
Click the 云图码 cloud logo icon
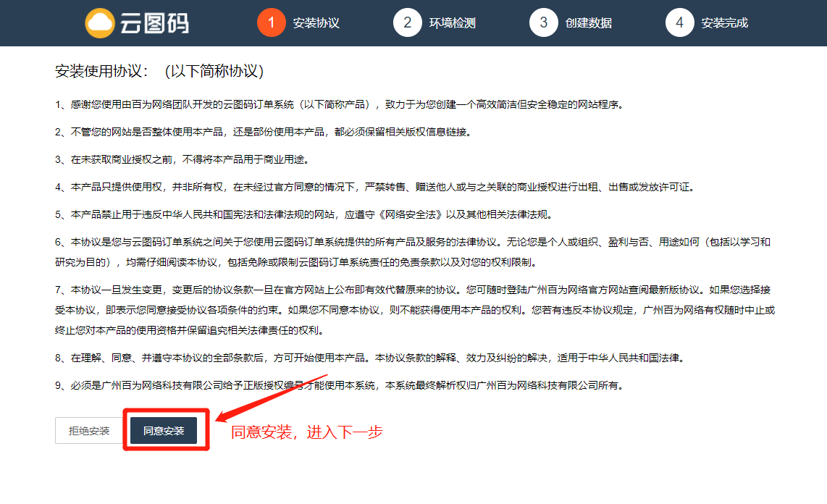click(100, 23)
